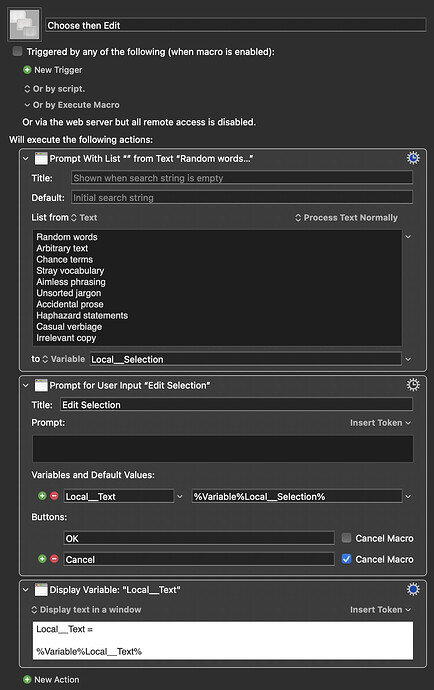Viewport: 434px width, 690px height.
Task: Click the "Chance terms" line
Action: click(65, 259)
